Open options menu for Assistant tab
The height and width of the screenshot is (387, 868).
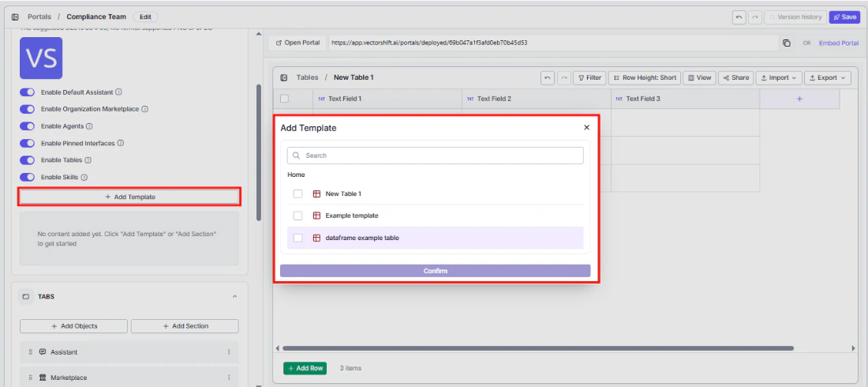click(x=229, y=352)
